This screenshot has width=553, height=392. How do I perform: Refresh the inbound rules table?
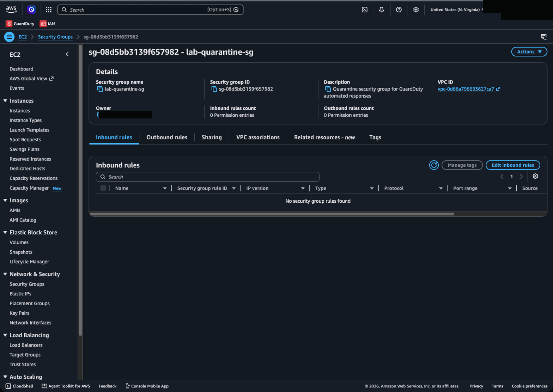tap(434, 165)
